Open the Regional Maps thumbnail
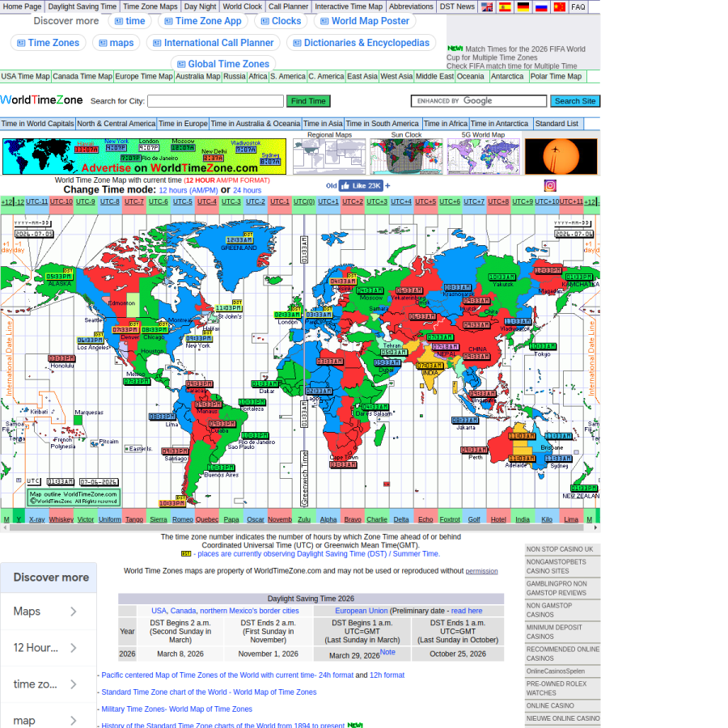The height and width of the screenshot is (728, 728). click(329, 156)
